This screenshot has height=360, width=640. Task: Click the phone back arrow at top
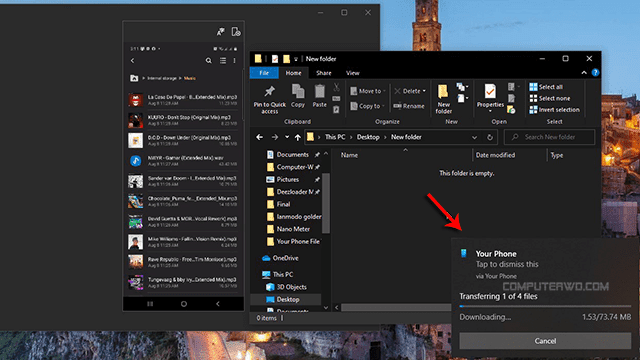(132, 60)
